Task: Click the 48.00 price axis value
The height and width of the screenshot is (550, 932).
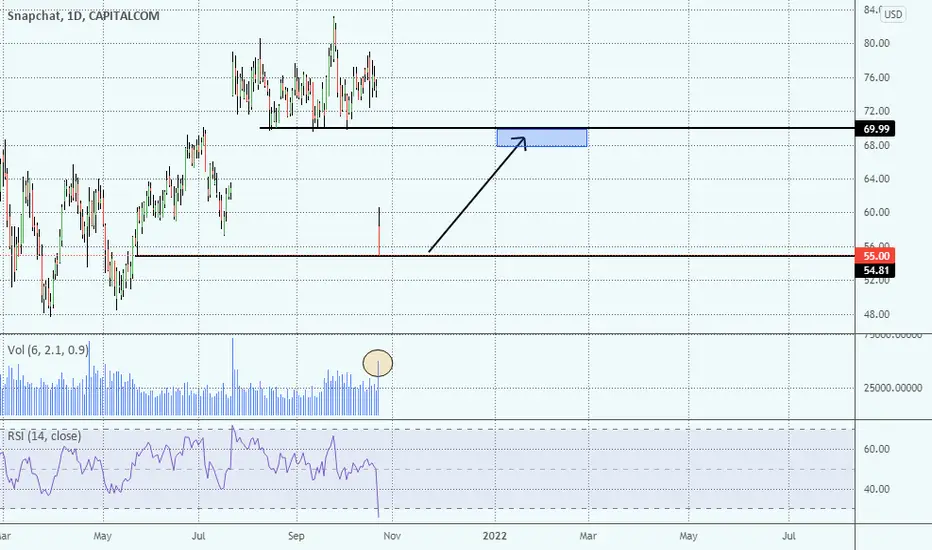Action: tap(877, 314)
